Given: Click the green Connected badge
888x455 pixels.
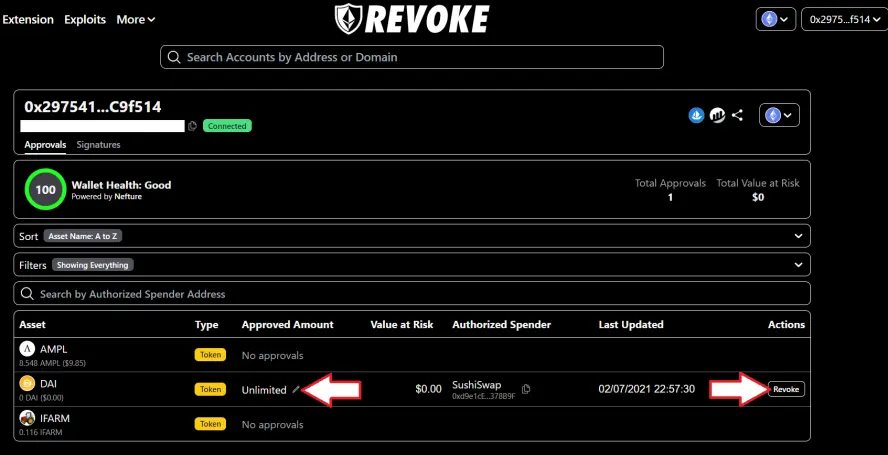Looking at the screenshot, I should pyautogui.click(x=227, y=126).
